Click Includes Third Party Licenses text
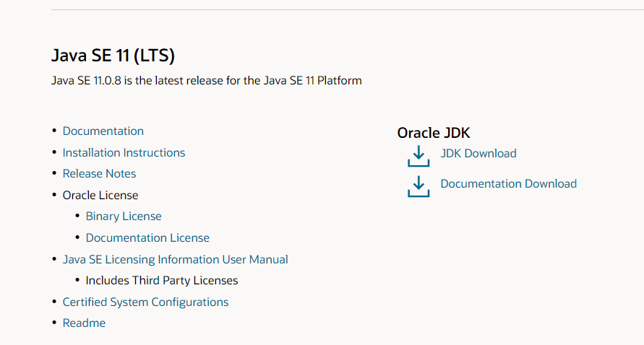Image resolution: width=644 pixels, height=345 pixels. pos(162,281)
